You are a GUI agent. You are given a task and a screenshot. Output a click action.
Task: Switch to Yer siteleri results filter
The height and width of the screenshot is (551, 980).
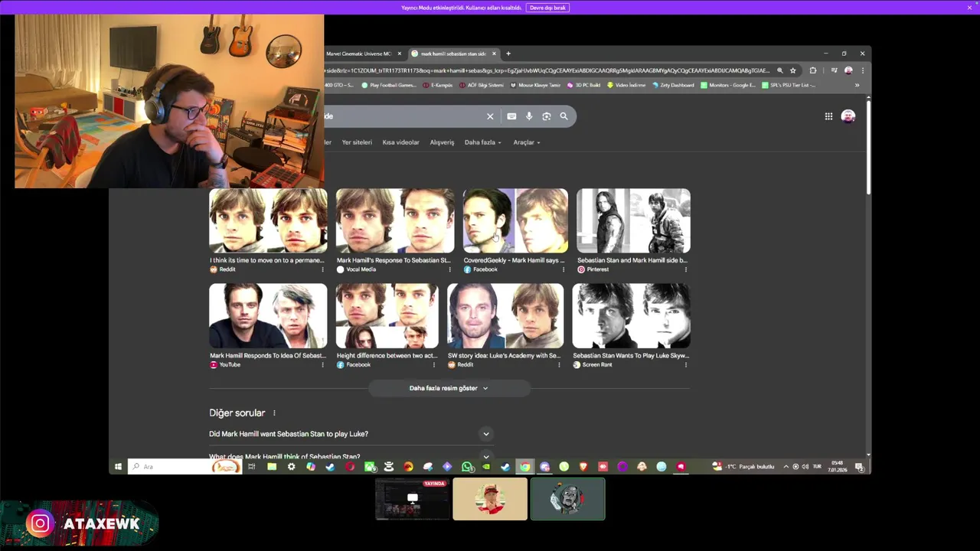click(357, 142)
